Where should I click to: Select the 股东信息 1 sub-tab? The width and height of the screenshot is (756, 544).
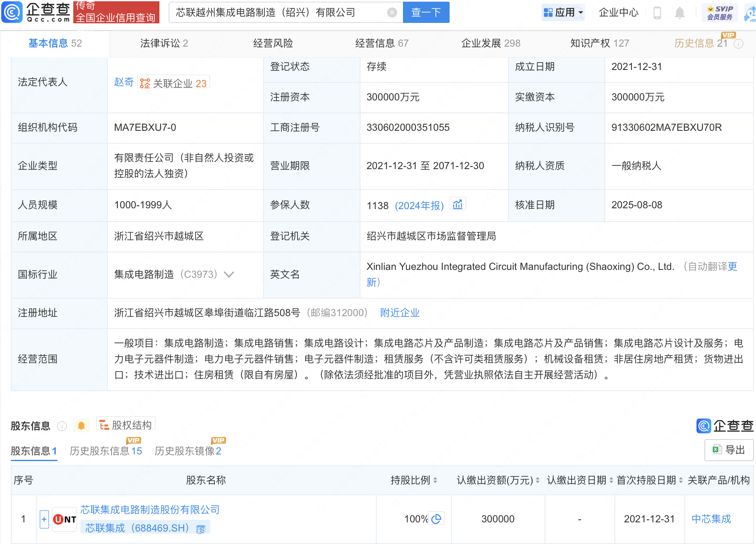click(x=34, y=451)
